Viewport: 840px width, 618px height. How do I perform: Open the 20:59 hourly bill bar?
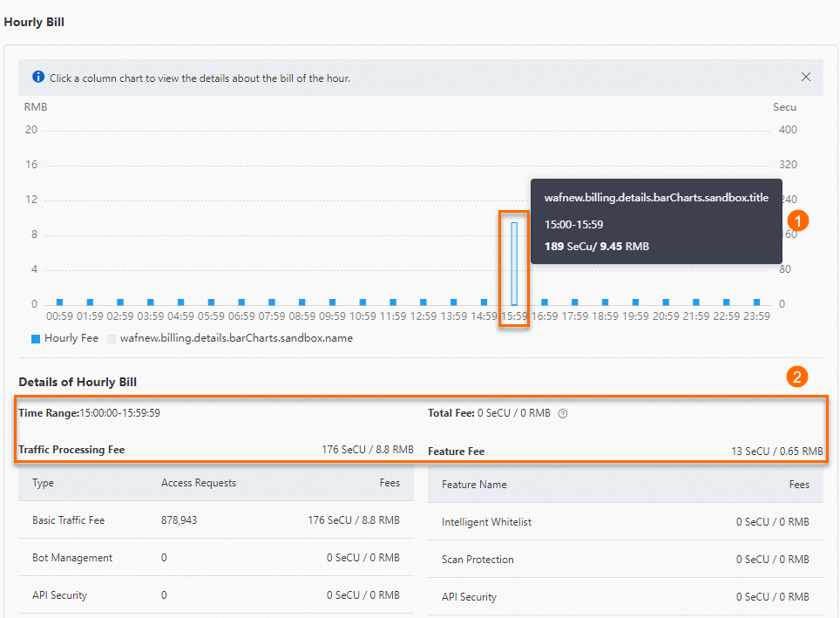coord(666,302)
